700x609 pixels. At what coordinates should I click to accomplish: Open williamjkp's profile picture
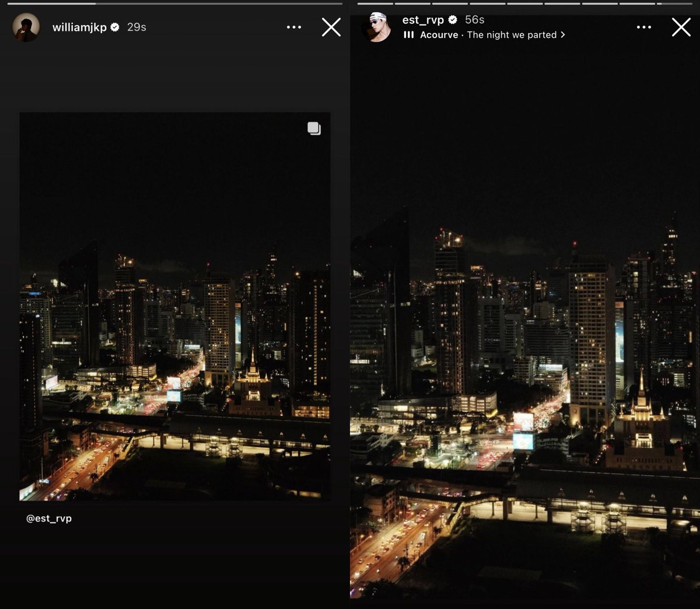coord(26,27)
